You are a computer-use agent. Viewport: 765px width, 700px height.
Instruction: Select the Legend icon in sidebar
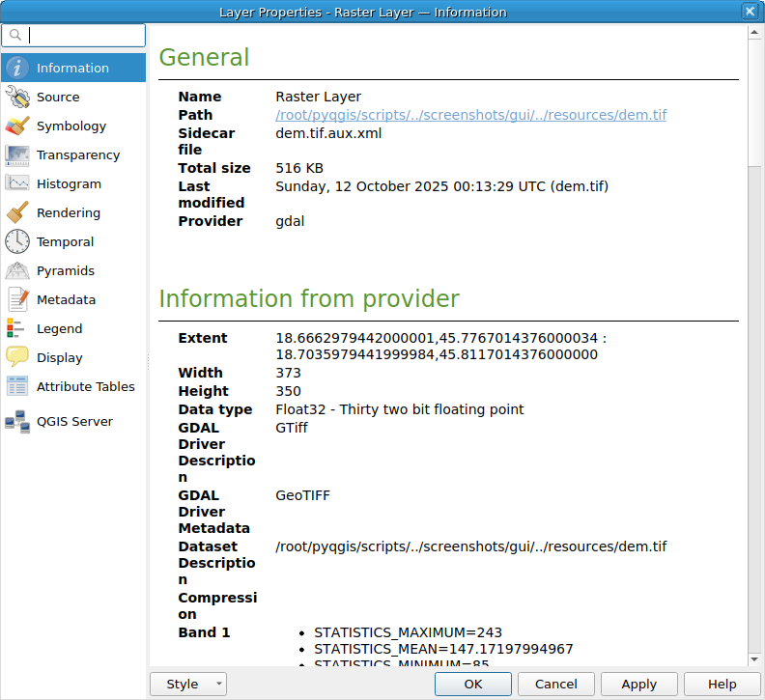17,328
